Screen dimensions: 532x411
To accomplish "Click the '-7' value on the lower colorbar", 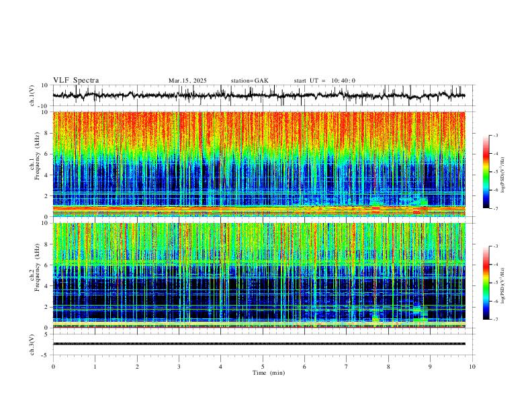I will pos(495,320).
